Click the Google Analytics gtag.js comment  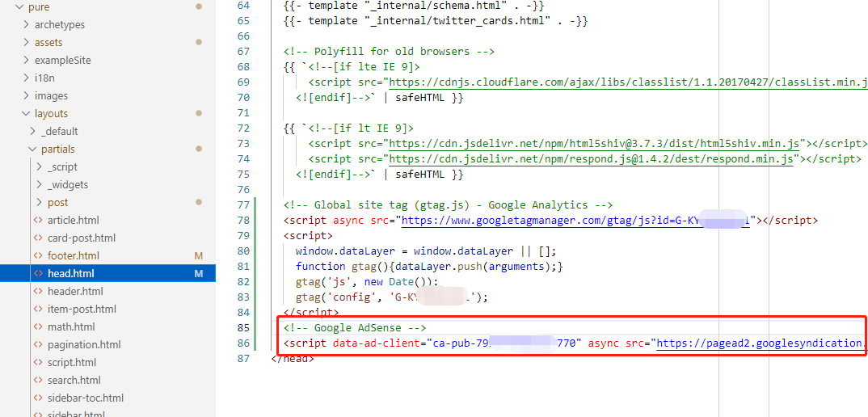pyautogui.click(x=448, y=205)
